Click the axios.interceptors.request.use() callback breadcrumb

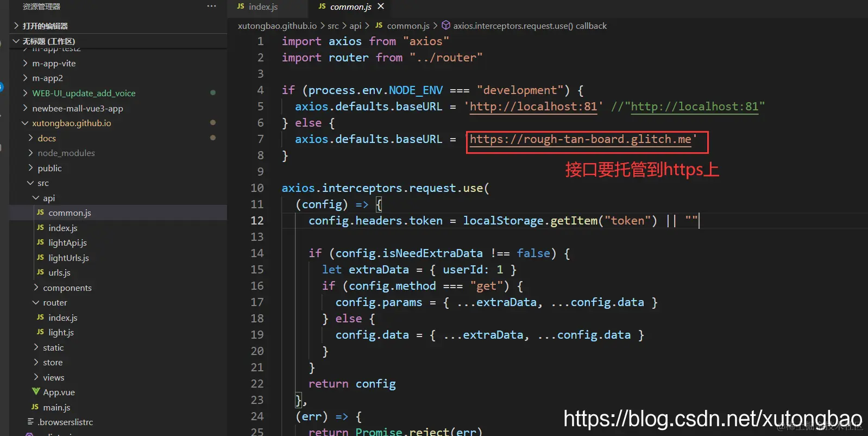(x=530, y=26)
